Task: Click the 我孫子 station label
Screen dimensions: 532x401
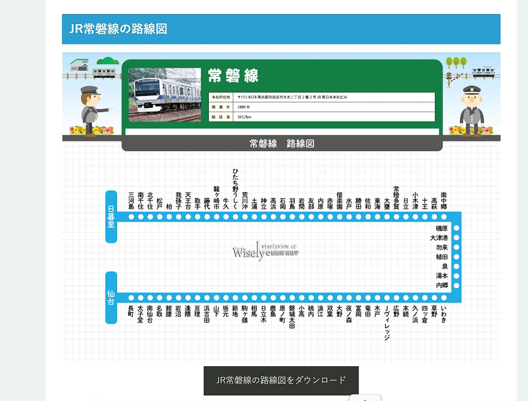Action: coord(179,201)
